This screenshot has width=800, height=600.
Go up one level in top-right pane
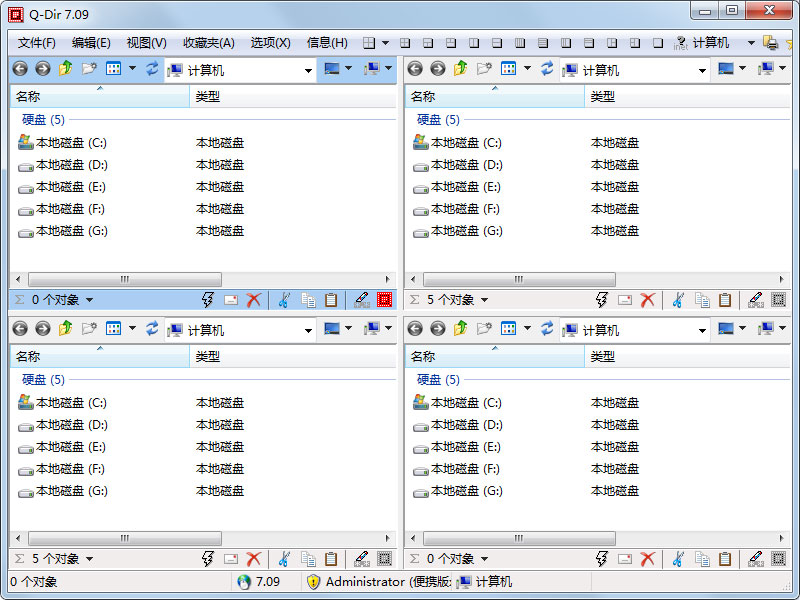pos(461,68)
